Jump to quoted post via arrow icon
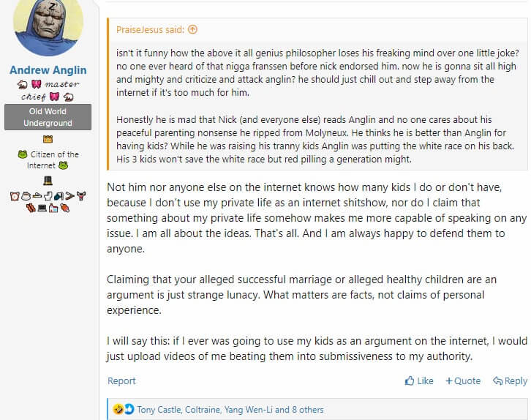This screenshot has height=420, width=531. click(x=192, y=30)
